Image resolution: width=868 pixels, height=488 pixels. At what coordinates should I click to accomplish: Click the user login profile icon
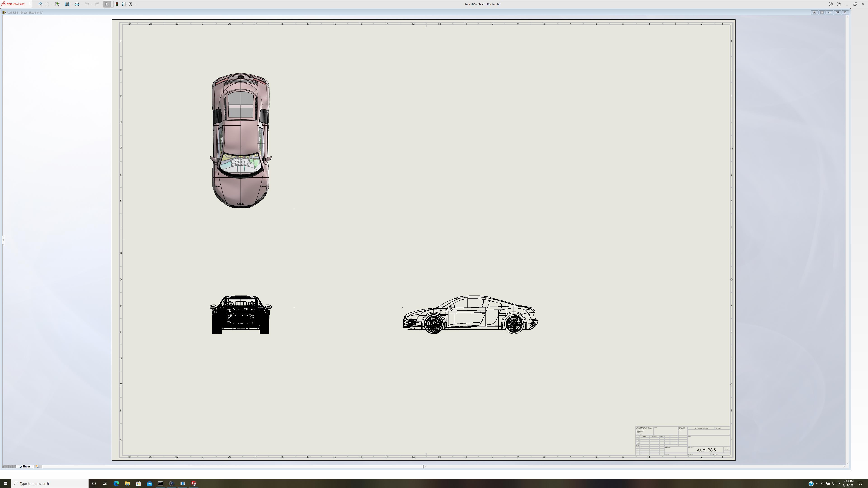[831, 4]
